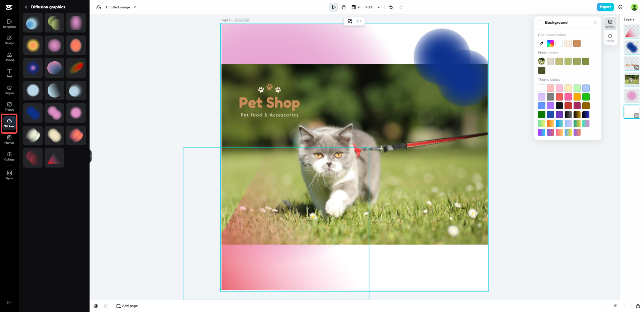Open the more options ellipsis above canvas
644x312 pixels.
(x=359, y=21)
